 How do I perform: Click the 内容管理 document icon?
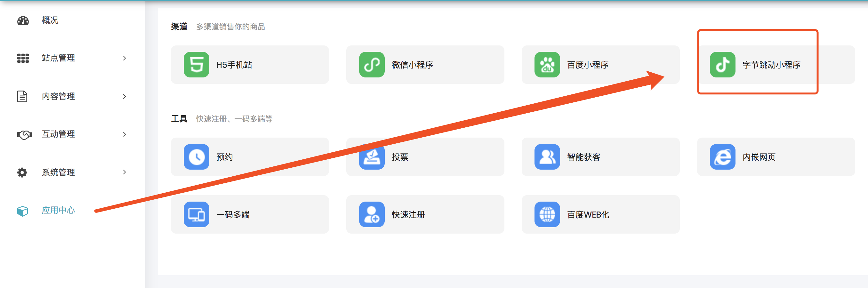22,96
